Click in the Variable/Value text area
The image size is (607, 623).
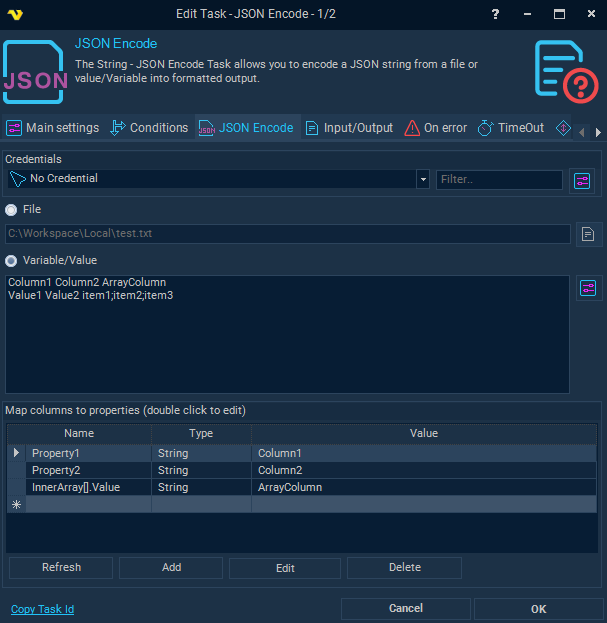click(287, 335)
